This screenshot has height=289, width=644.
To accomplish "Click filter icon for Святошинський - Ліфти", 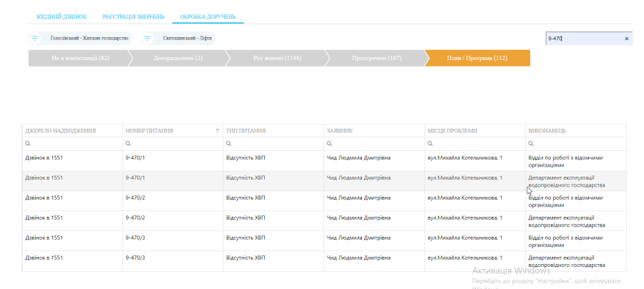I will click(x=147, y=38).
